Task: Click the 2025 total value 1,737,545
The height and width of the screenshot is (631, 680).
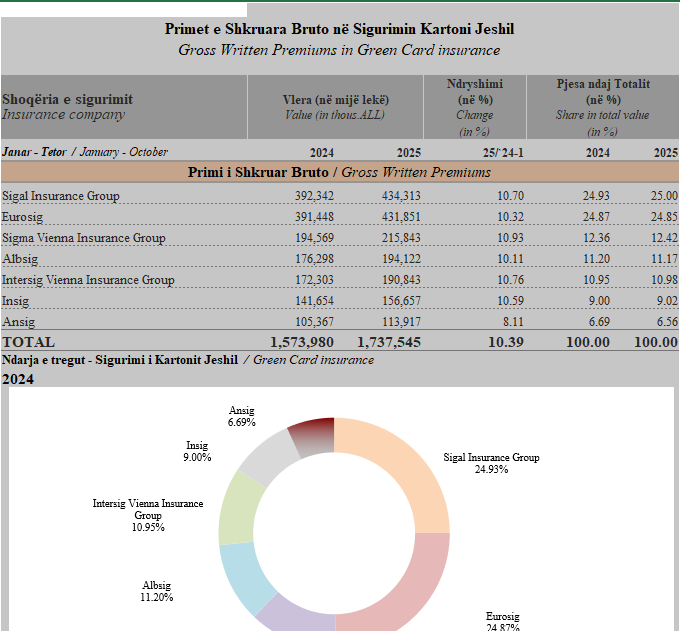Action: [x=388, y=342]
